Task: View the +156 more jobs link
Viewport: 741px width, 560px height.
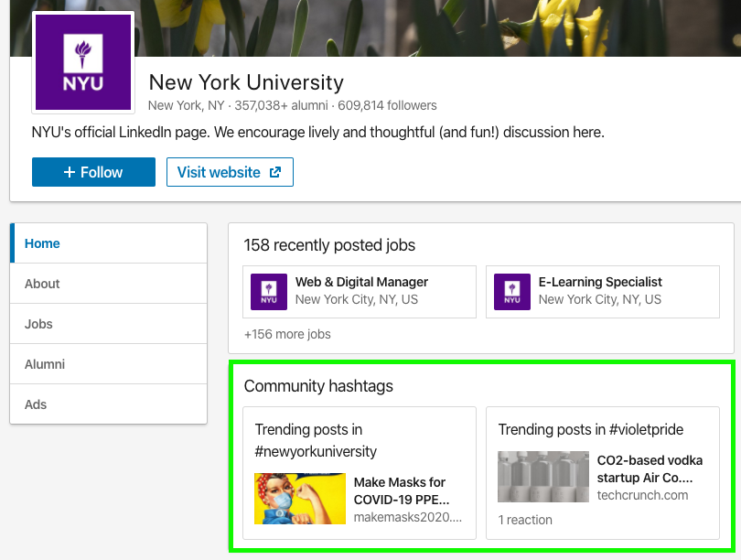Action: coord(287,334)
